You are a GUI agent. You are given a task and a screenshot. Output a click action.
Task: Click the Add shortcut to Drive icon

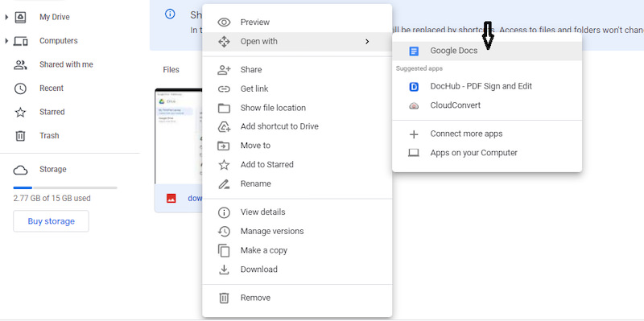(224, 127)
